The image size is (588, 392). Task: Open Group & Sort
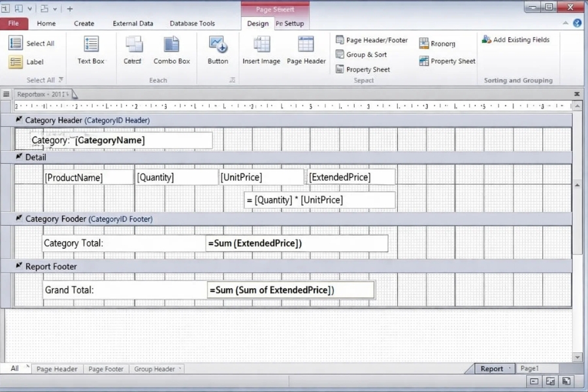pos(366,55)
